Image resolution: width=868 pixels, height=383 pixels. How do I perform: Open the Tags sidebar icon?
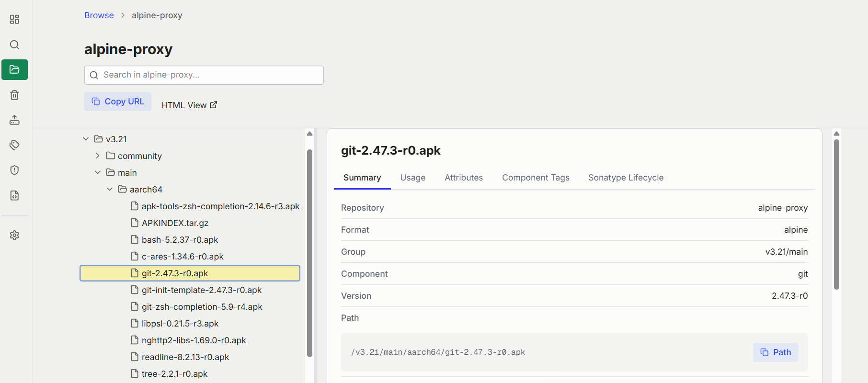pos(14,145)
